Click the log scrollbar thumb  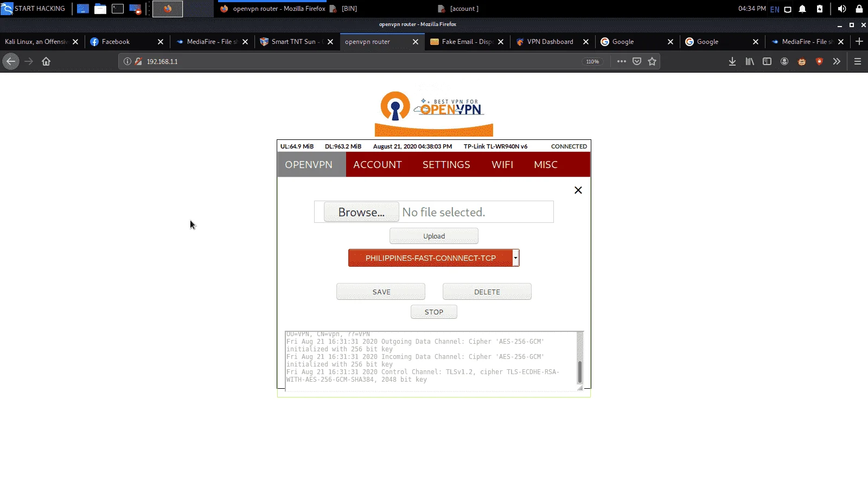coord(580,372)
